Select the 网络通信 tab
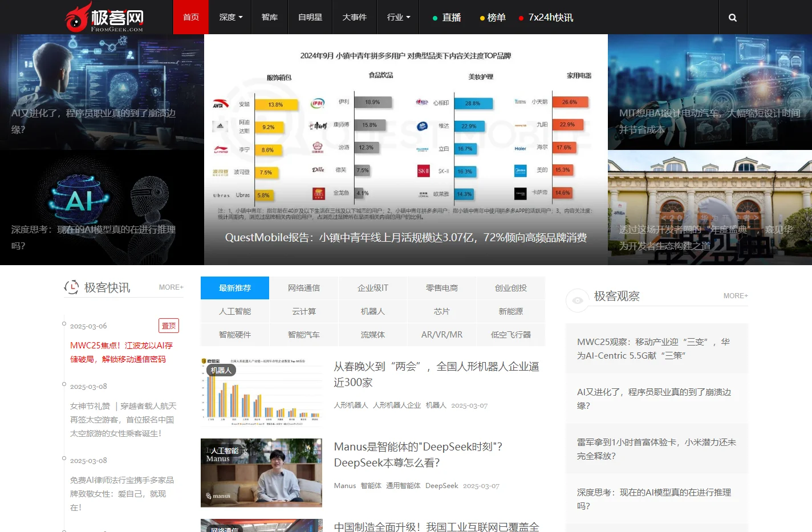 pyautogui.click(x=304, y=288)
